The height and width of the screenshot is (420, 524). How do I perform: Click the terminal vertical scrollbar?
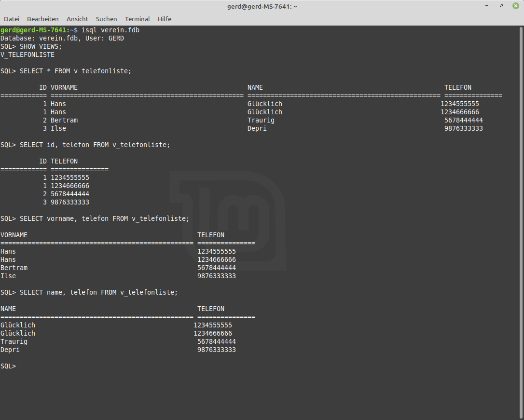(521, 223)
